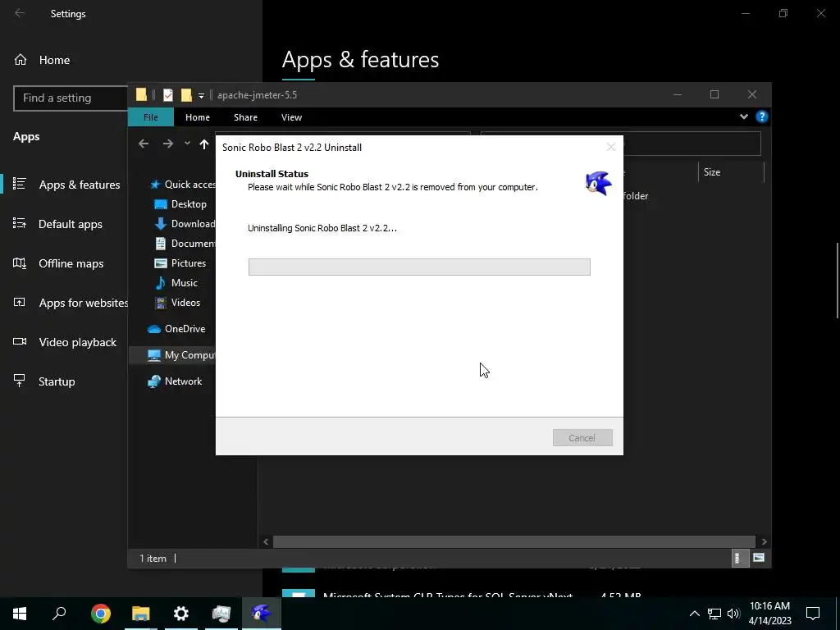This screenshot has width=840, height=630.
Task: Click the Apps & features list icon
Action: tap(20, 184)
